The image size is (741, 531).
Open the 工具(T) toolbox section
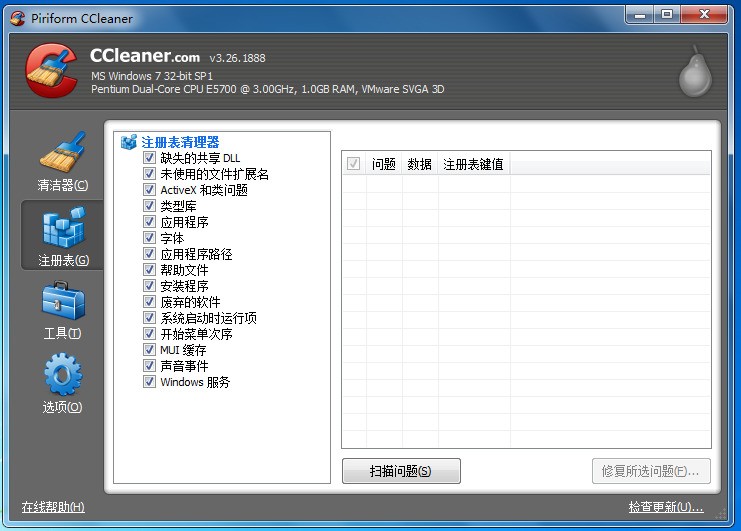pos(62,310)
